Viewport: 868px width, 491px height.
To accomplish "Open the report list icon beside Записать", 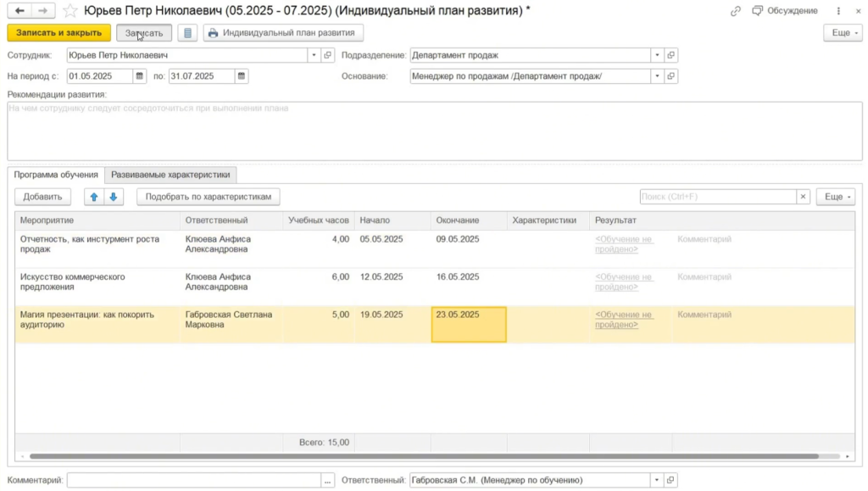I will click(187, 32).
